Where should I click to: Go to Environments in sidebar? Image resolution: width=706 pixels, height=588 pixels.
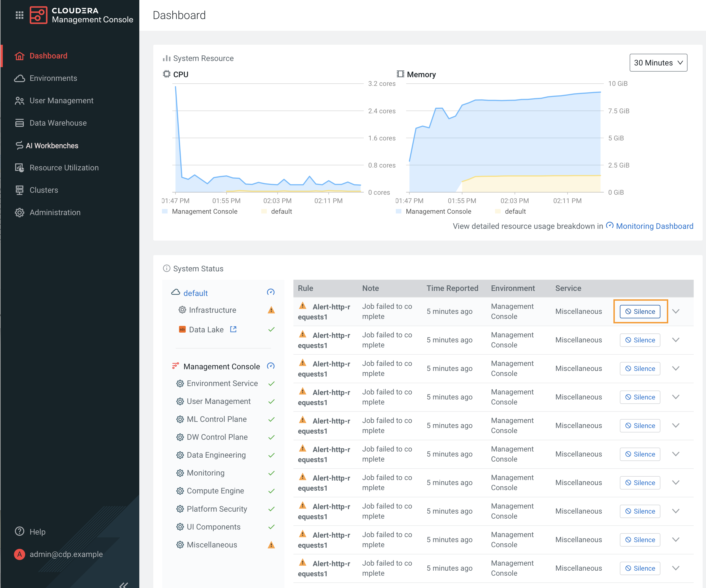(x=53, y=78)
